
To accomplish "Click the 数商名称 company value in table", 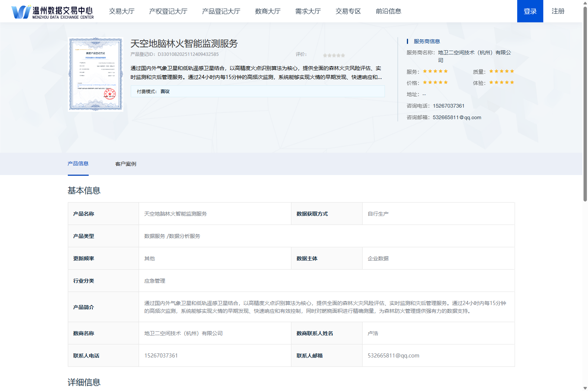I will pyautogui.click(x=183, y=333).
